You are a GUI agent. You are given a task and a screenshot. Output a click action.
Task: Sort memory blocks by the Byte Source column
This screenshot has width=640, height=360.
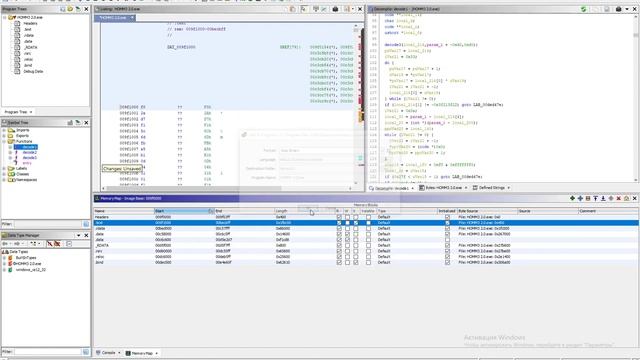(x=487, y=211)
